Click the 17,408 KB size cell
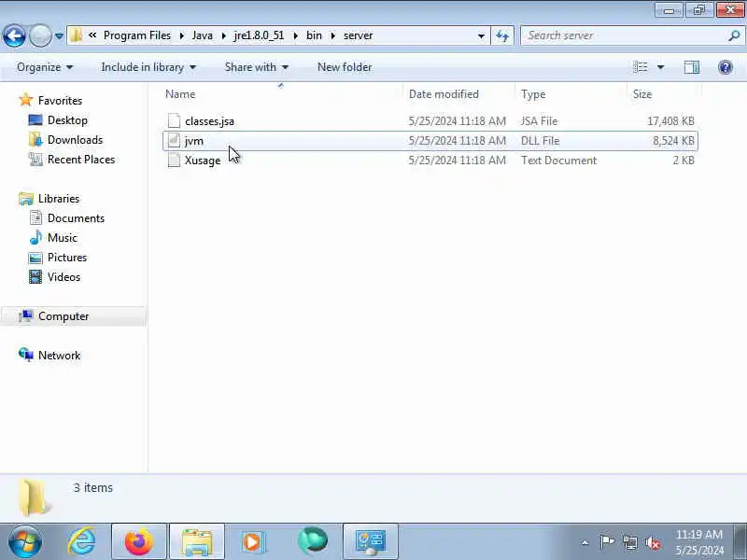747x560 pixels. pyautogui.click(x=670, y=121)
